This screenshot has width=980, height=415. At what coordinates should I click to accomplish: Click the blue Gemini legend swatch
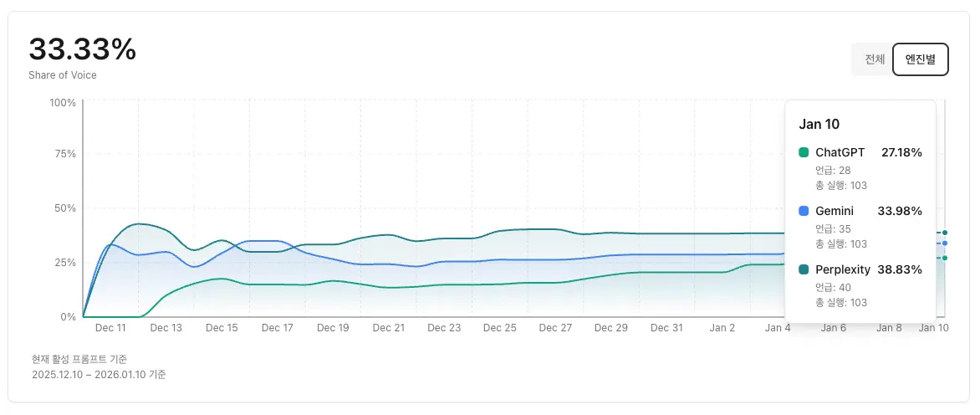[x=804, y=211]
